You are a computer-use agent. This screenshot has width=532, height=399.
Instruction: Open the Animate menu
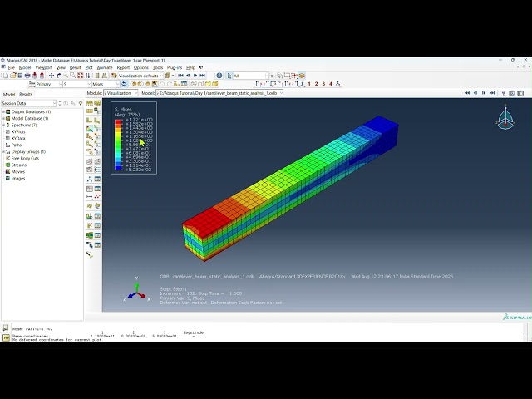(105, 67)
